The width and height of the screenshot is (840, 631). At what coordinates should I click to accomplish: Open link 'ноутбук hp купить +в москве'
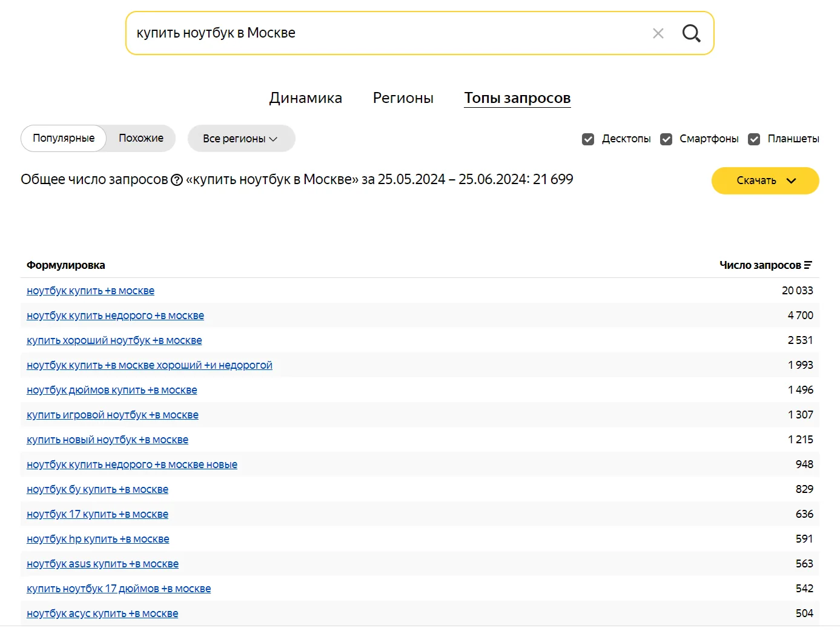(x=98, y=539)
